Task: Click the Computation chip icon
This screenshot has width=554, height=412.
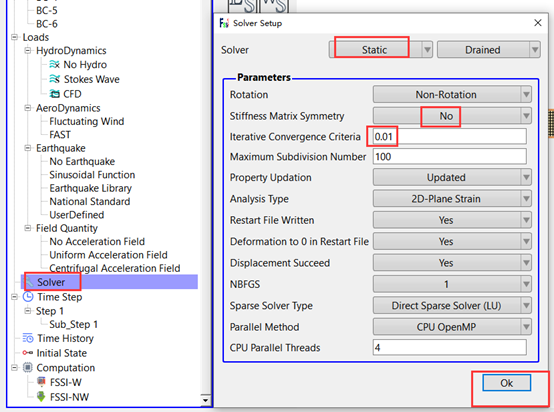Action: (x=28, y=367)
